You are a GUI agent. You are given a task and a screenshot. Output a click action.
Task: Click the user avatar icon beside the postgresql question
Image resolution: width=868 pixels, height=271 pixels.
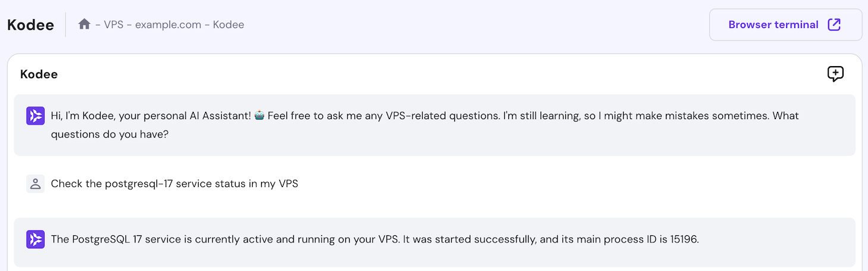[36, 183]
